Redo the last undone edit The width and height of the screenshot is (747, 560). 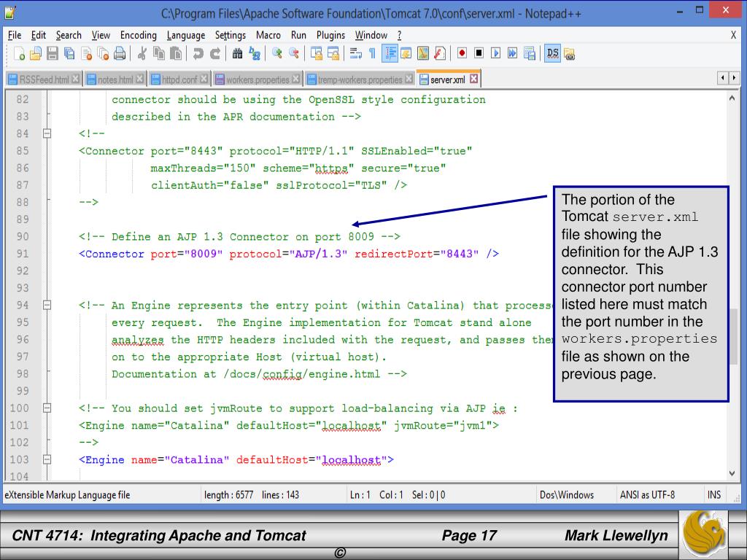[215, 53]
